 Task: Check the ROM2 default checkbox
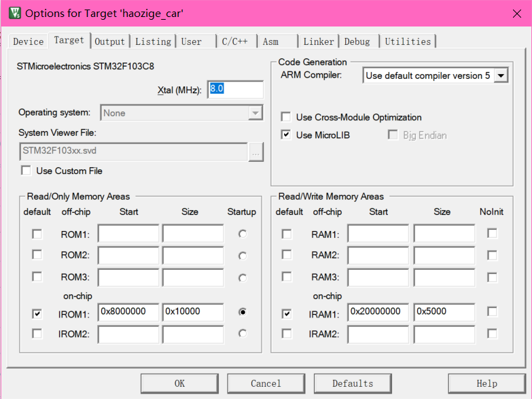click(x=37, y=255)
